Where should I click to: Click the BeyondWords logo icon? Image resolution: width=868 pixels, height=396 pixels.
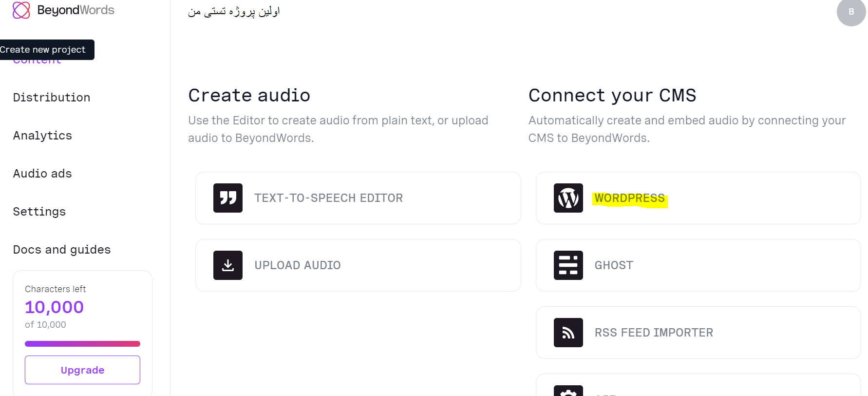[21, 10]
